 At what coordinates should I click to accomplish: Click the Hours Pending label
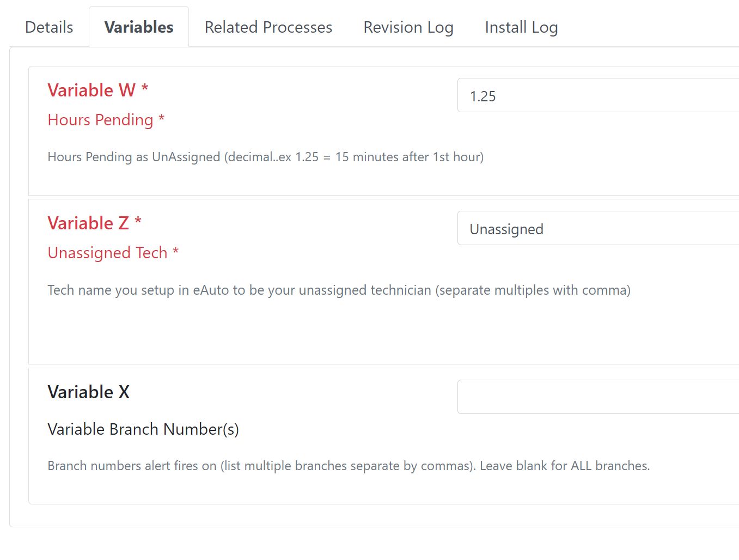coord(100,120)
